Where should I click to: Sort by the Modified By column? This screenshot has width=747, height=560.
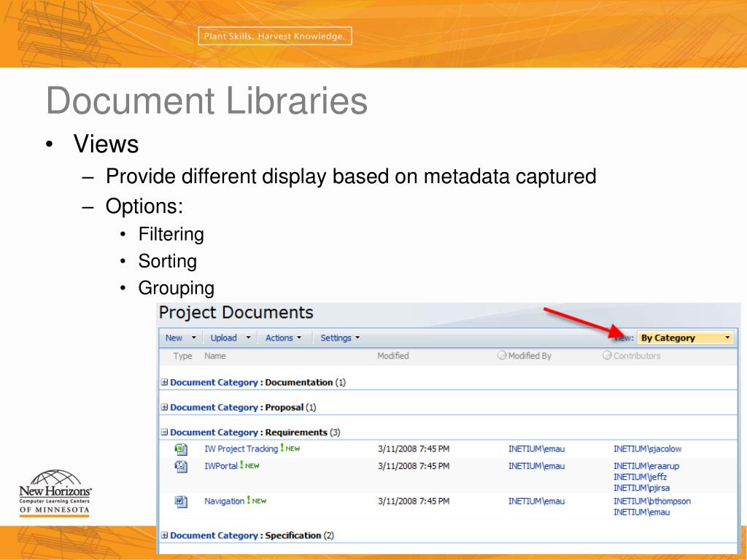(530, 356)
